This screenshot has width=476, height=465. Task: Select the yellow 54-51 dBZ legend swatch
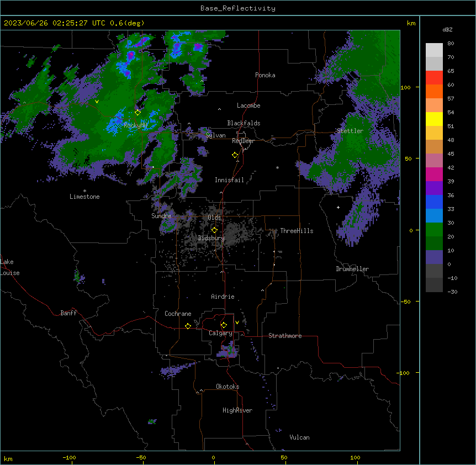[434, 119]
